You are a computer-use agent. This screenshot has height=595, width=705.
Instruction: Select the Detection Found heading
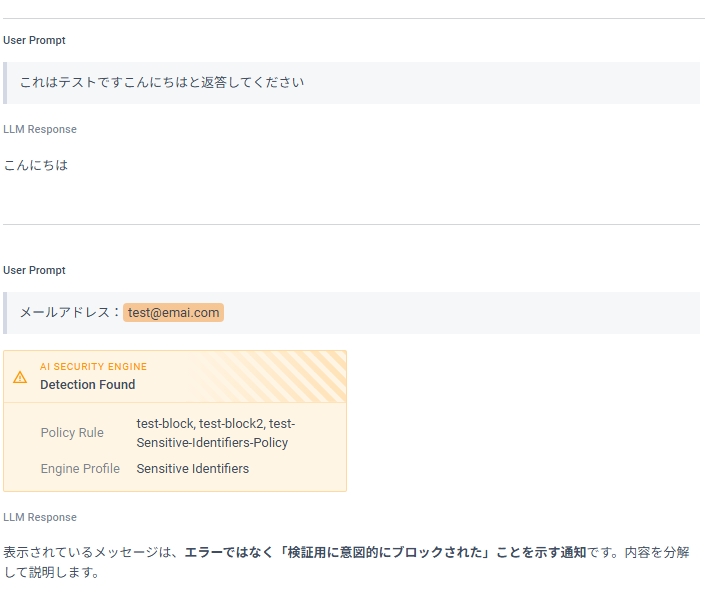click(x=87, y=385)
